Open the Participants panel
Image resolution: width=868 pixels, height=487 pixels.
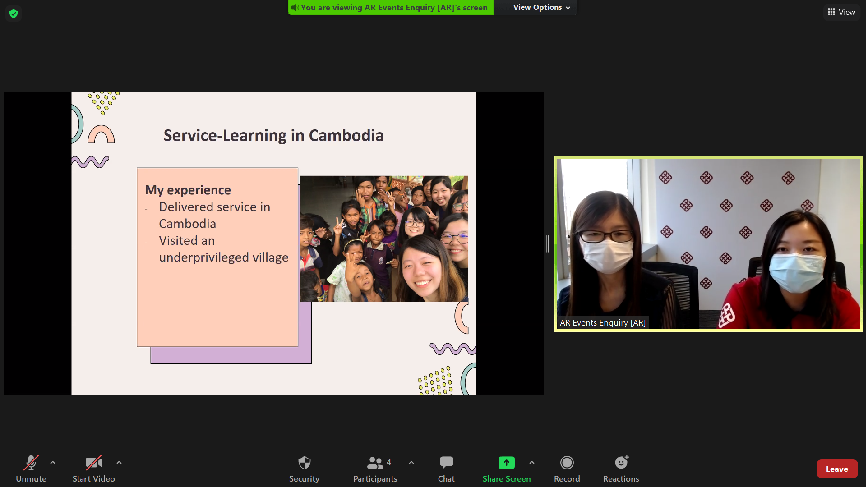(375, 468)
